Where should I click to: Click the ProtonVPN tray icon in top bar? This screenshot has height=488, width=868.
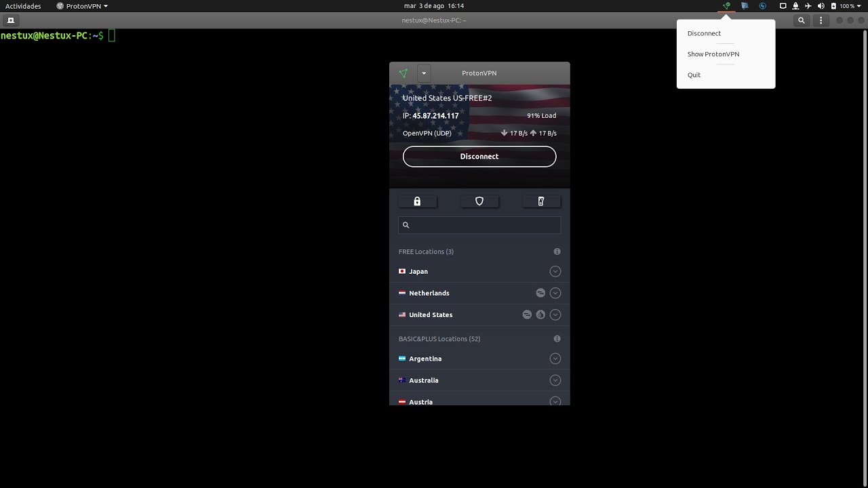[x=726, y=6]
